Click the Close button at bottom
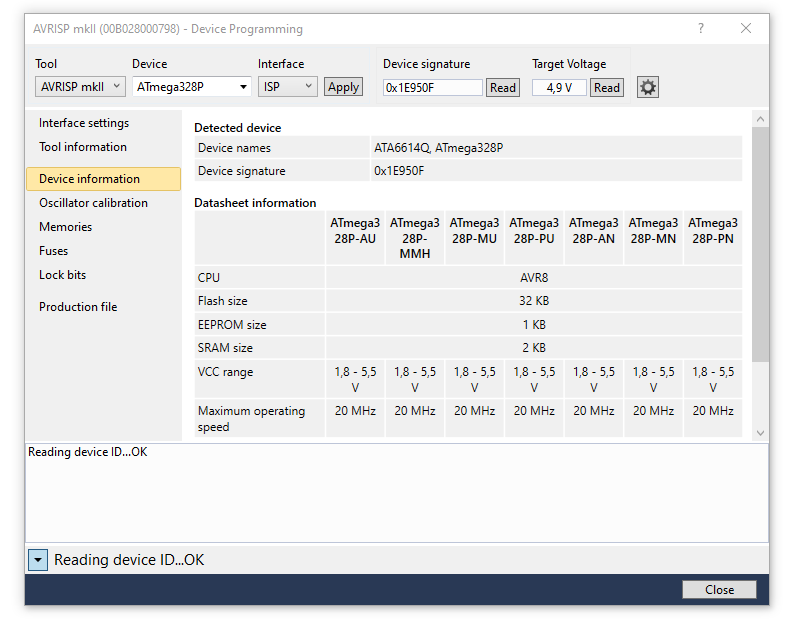The image size is (795, 623). [x=719, y=590]
